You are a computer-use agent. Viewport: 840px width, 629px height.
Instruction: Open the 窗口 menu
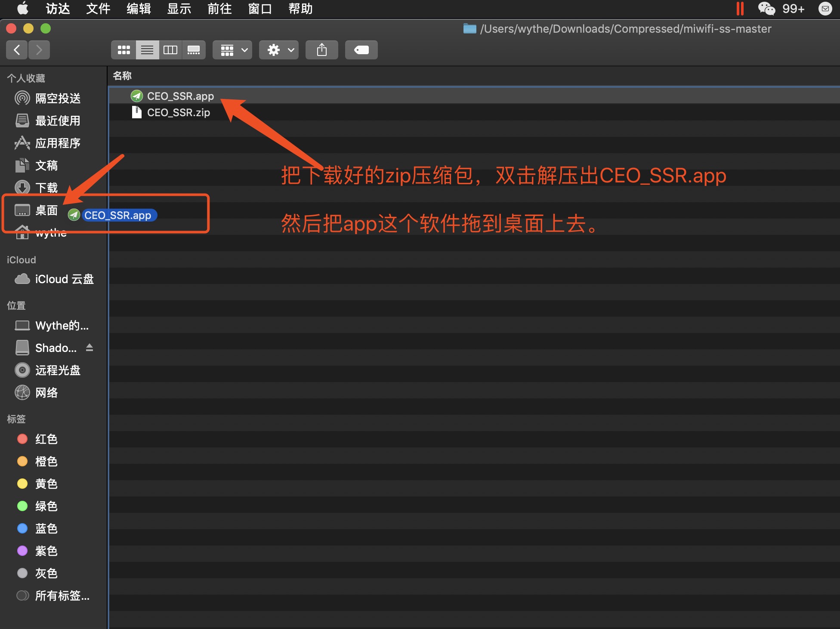[260, 9]
